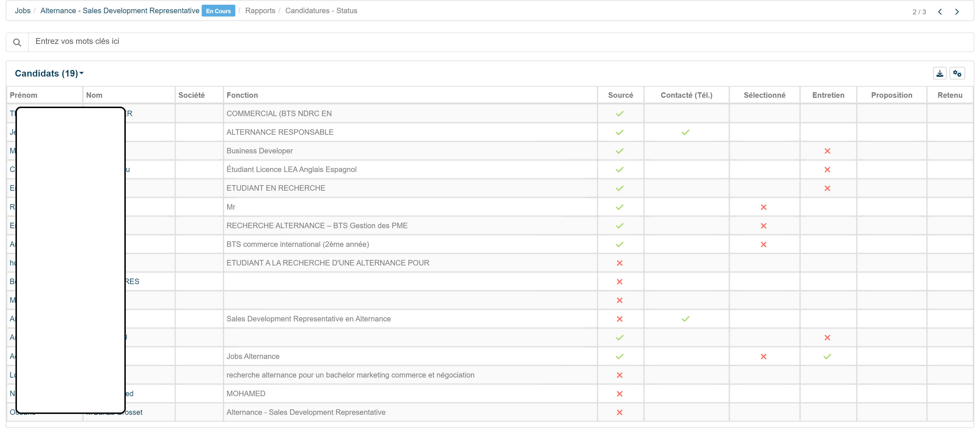Click Entretien red cross for Étudiant Licence LEA row
This screenshot has width=980, height=434.
828,170
